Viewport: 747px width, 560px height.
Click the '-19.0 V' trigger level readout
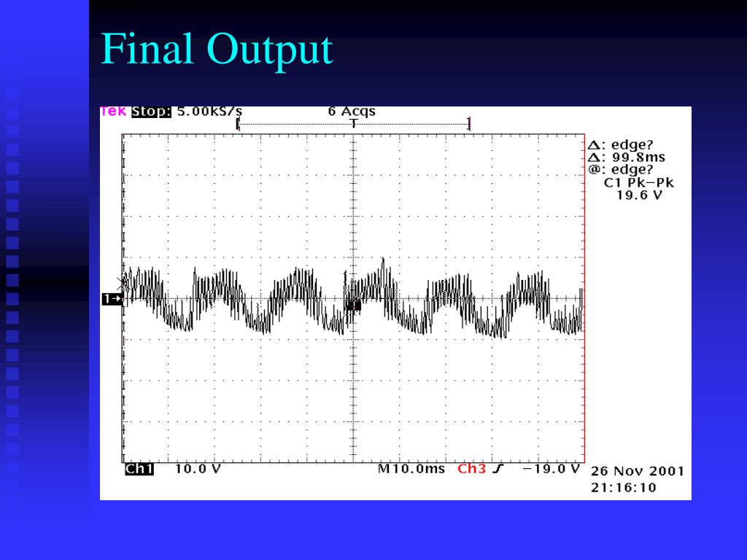pyautogui.click(x=551, y=469)
